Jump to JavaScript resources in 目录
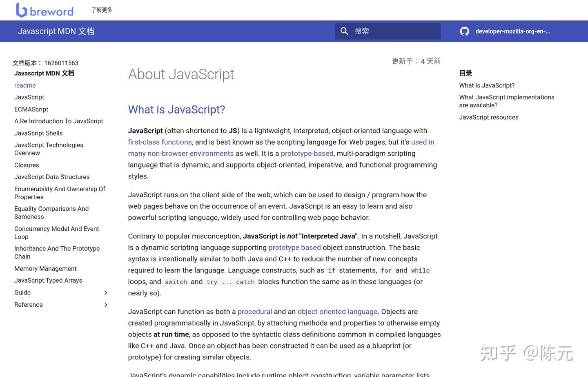588x377 pixels. [x=488, y=117]
